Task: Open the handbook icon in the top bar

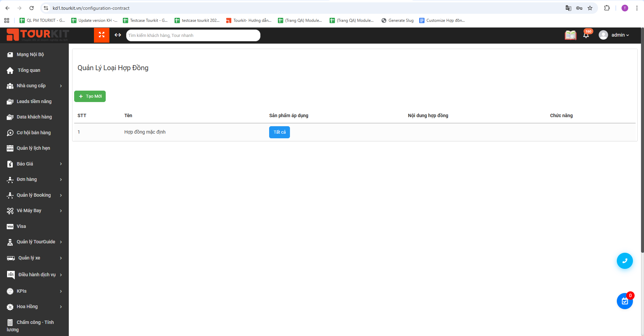Action: tap(570, 35)
